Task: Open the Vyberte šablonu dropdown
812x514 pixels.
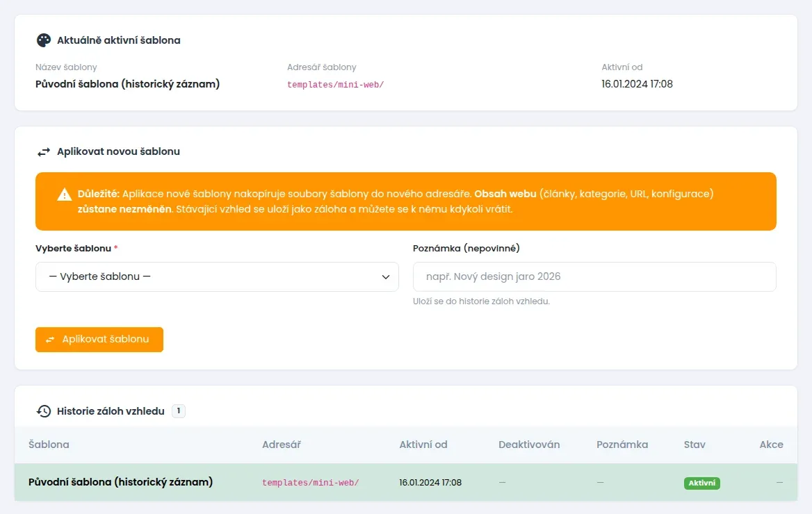Action: (x=217, y=277)
